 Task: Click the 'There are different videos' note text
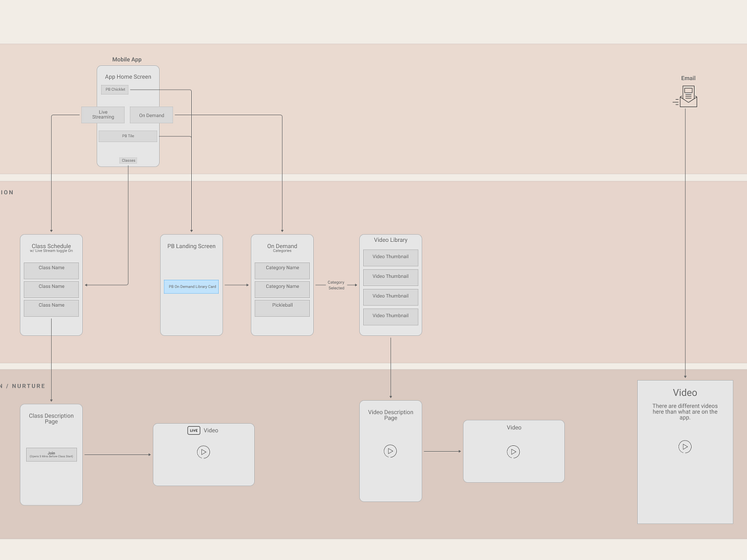[685, 412]
